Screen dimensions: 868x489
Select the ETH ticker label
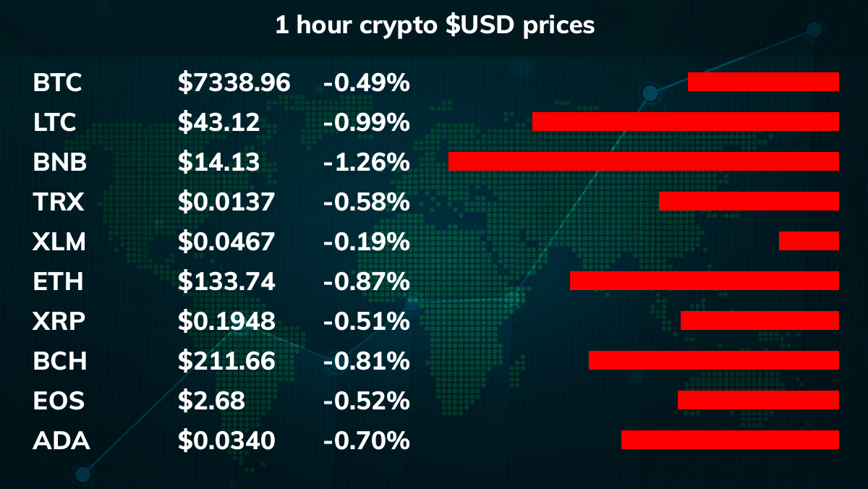[x=58, y=281]
